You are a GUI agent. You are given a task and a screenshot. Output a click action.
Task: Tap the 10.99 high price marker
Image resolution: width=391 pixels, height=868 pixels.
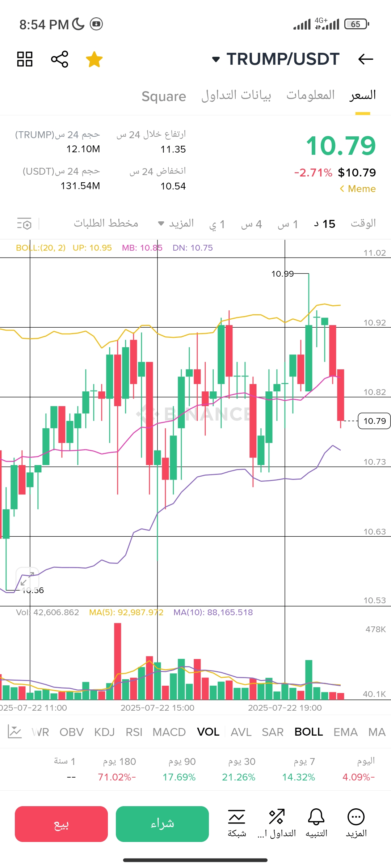(282, 274)
